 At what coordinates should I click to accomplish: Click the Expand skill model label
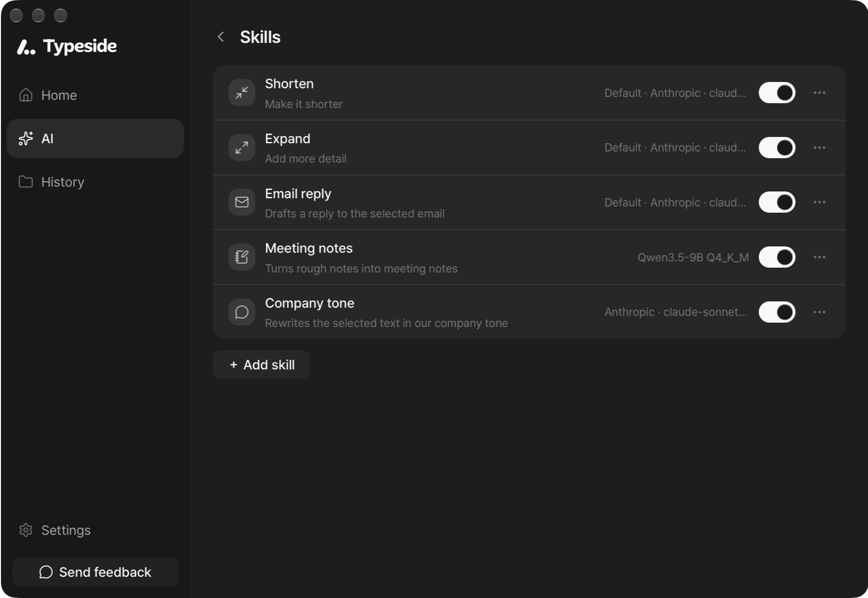point(675,148)
